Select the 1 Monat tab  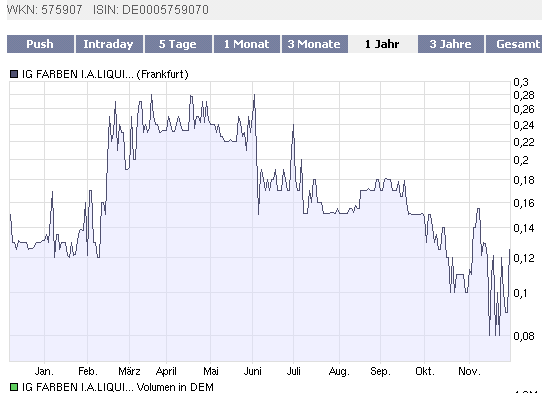coord(246,44)
